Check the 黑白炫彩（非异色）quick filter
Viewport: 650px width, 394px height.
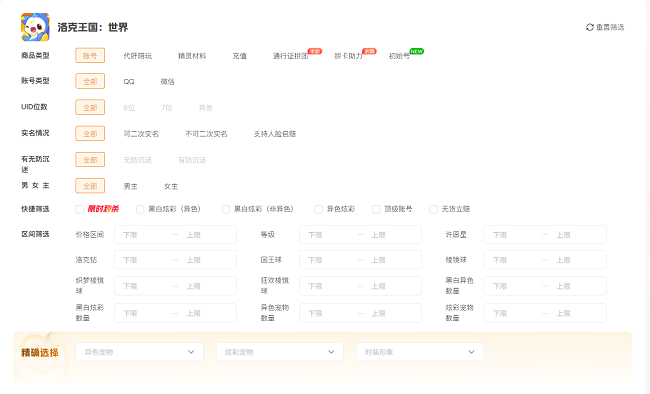(x=226, y=209)
